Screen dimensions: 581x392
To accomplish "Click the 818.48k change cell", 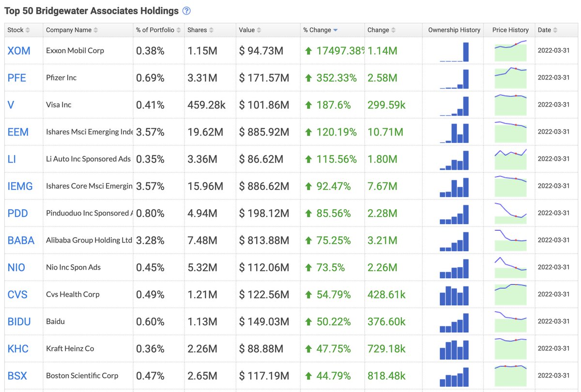I will click(x=386, y=376).
